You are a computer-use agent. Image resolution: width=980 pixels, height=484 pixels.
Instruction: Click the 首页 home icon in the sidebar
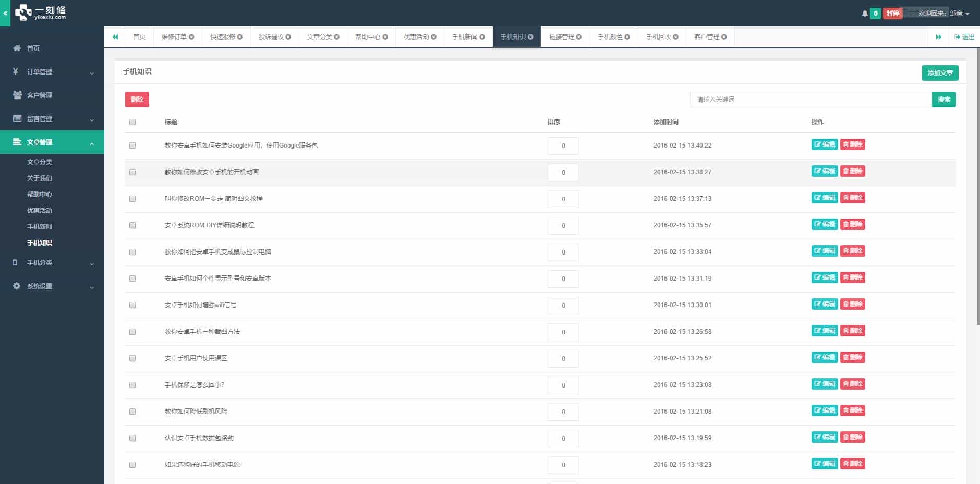tap(17, 48)
